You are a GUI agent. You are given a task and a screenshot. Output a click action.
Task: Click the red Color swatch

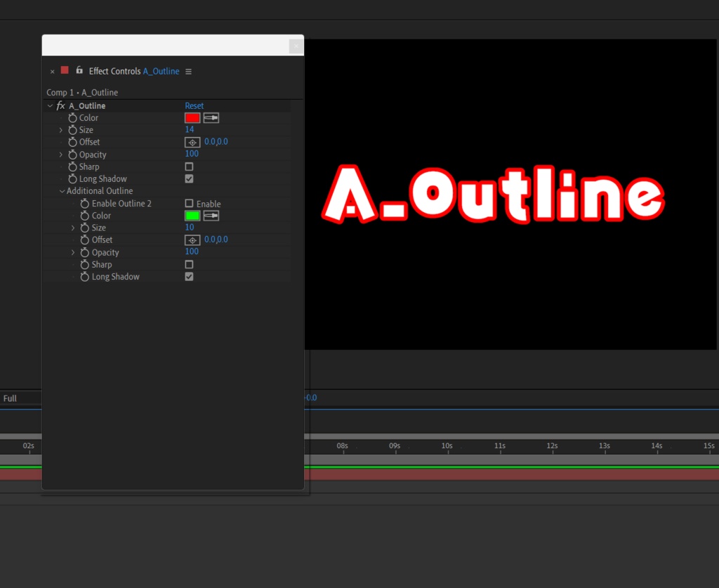192,117
